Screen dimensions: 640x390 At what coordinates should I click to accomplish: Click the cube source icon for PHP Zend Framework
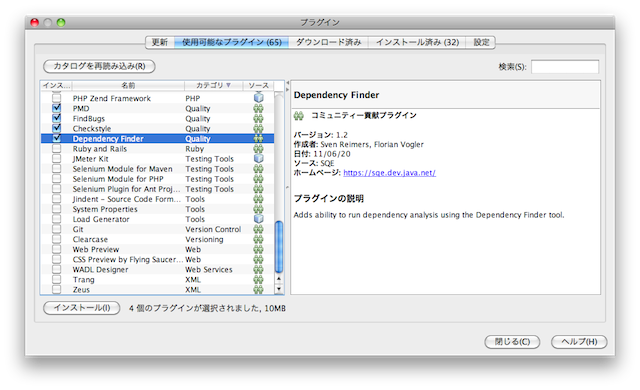(x=258, y=98)
